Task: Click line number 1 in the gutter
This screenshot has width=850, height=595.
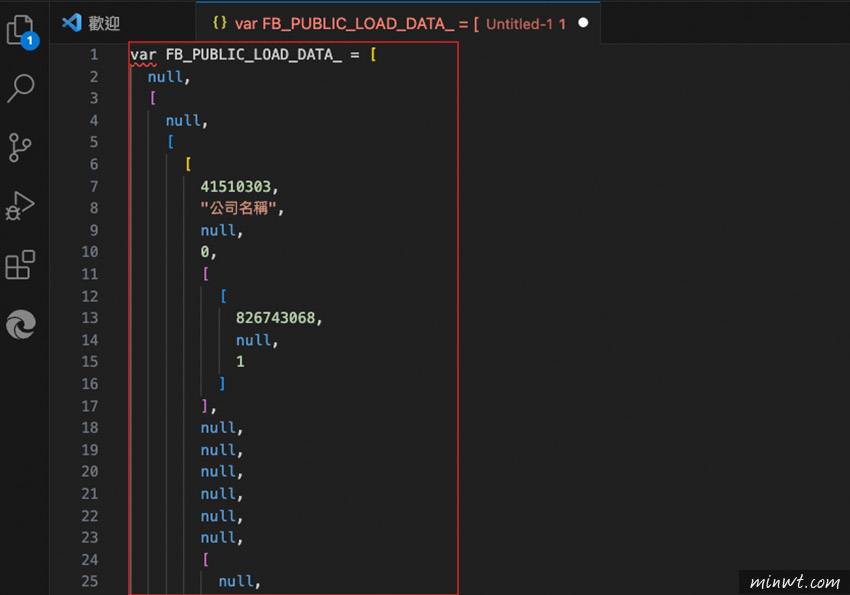Action: 94,55
